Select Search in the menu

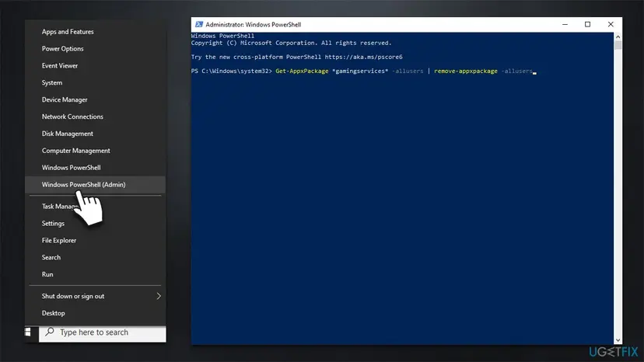click(x=96, y=257)
